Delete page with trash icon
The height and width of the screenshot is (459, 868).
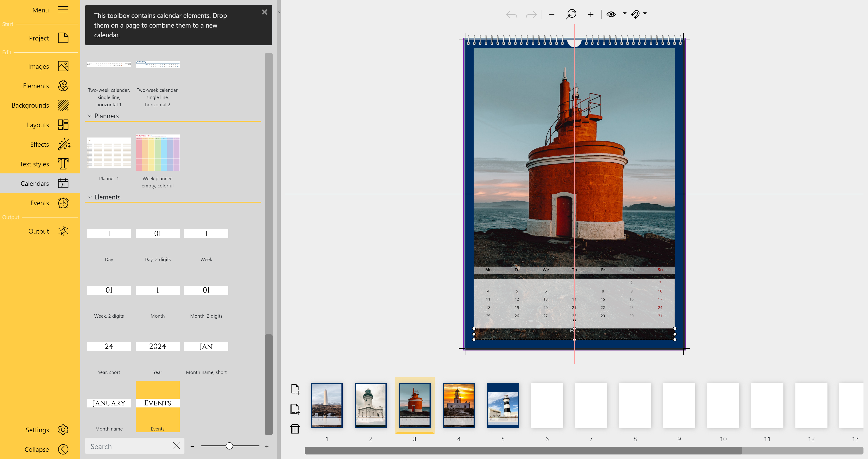295,429
